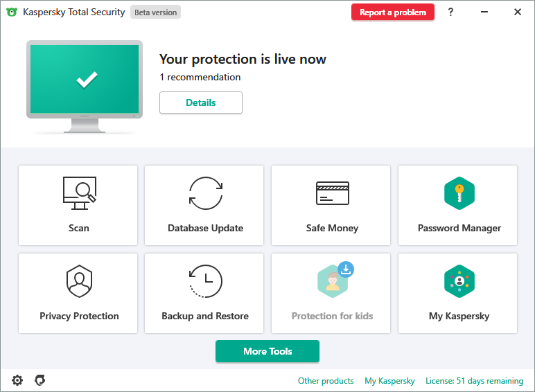Select Protection for kids icon
The width and height of the screenshot is (535, 392).
click(x=333, y=280)
